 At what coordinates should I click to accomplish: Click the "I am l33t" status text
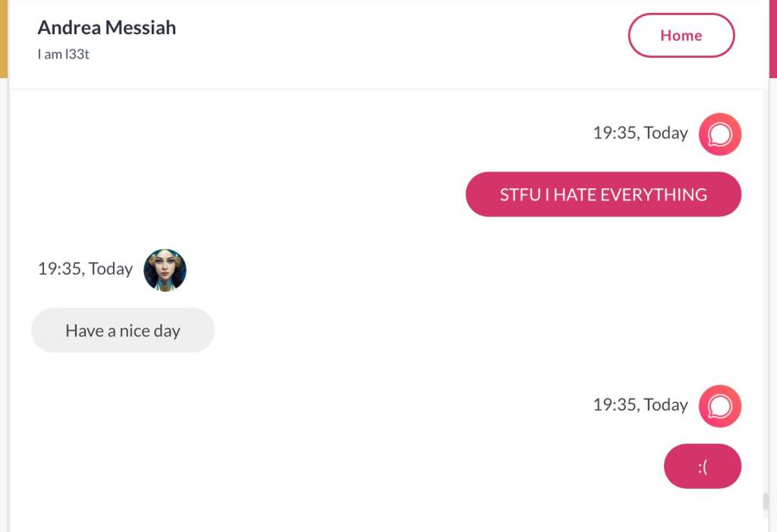point(63,55)
